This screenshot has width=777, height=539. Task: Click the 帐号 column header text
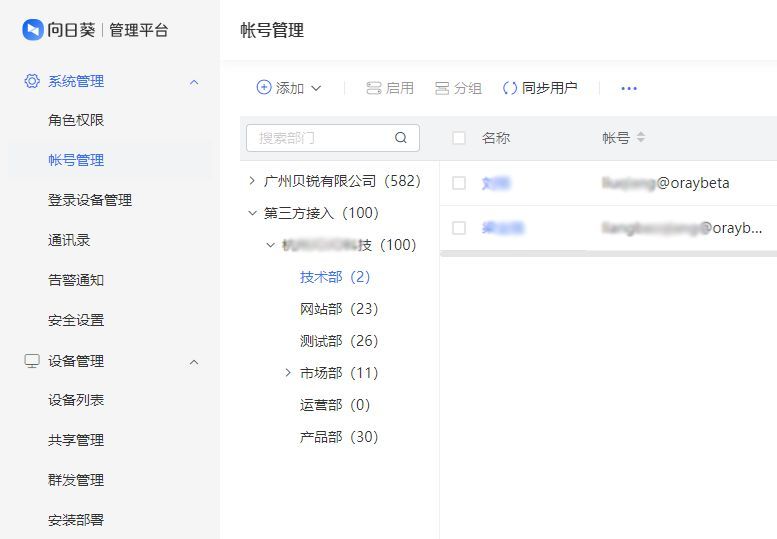[x=616, y=138]
